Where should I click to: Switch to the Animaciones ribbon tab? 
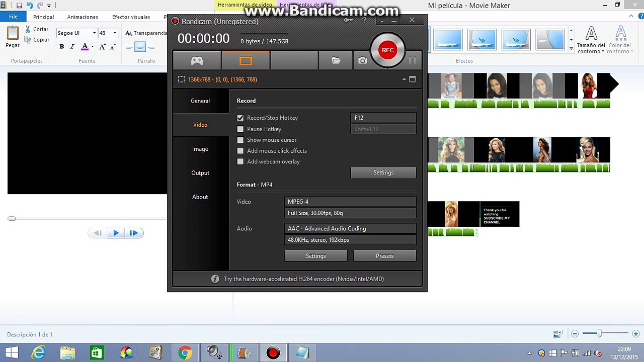point(83,17)
